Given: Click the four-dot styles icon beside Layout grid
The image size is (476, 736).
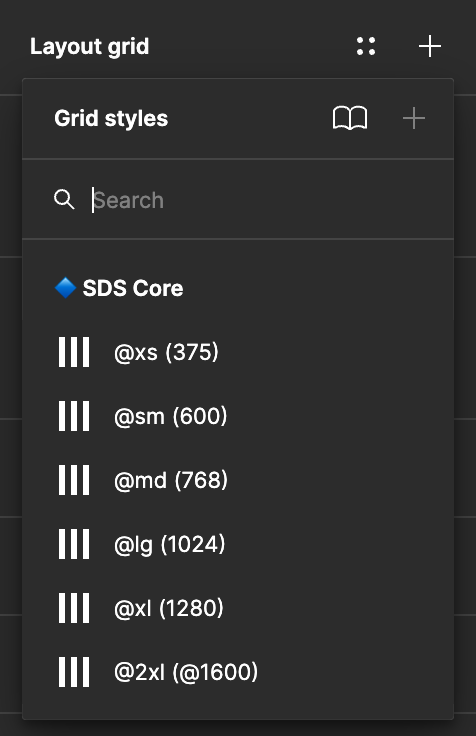Looking at the screenshot, I should point(366,46).
